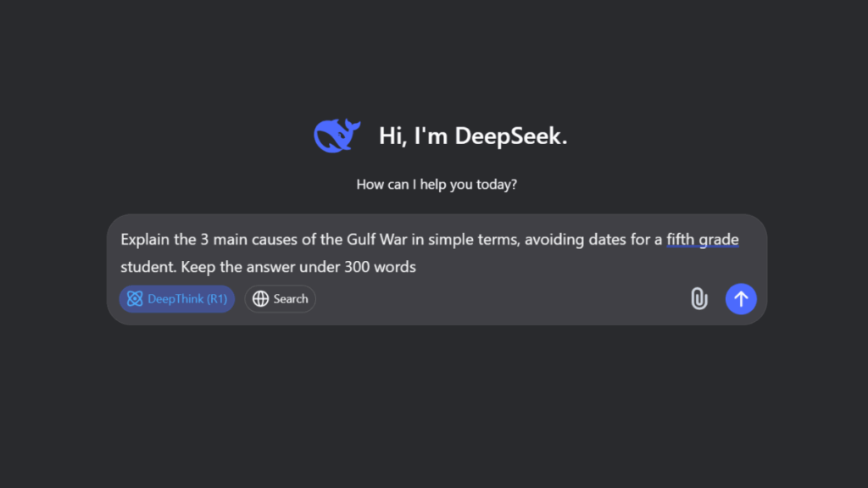
Task: Attach a file with the paperclip icon
Action: [x=698, y=299]
